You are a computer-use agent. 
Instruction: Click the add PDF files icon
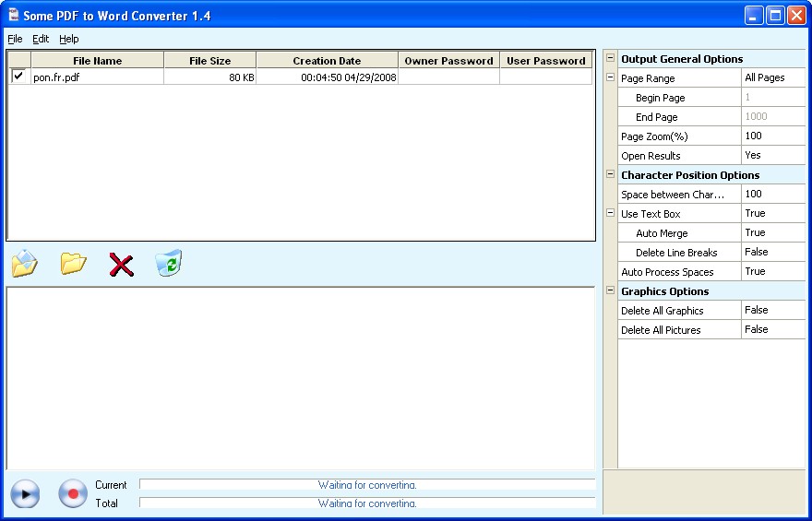[24, 264]
